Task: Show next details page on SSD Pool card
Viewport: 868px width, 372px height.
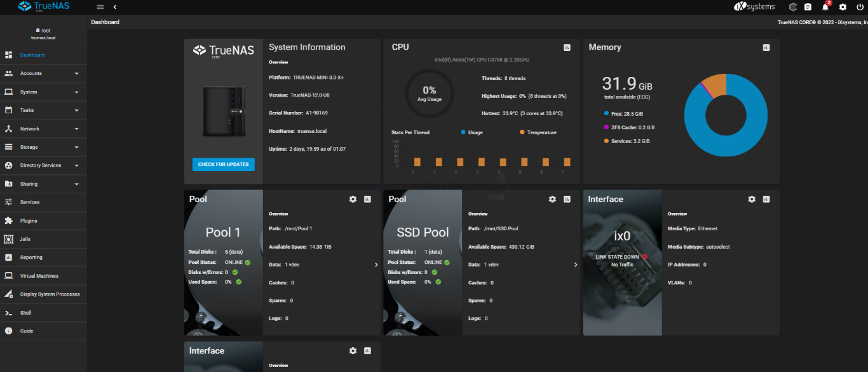Action: pos(576,265)
